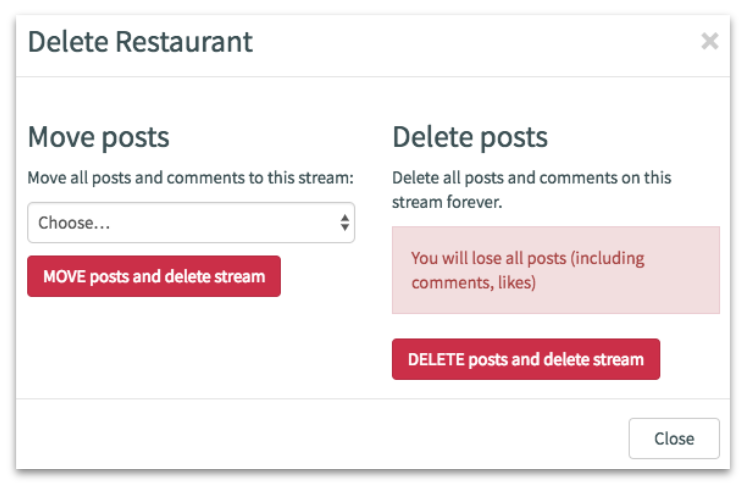Open the Choose… stream dropdown
Viewport: 747px width, 489px height.
click(190, 223)
